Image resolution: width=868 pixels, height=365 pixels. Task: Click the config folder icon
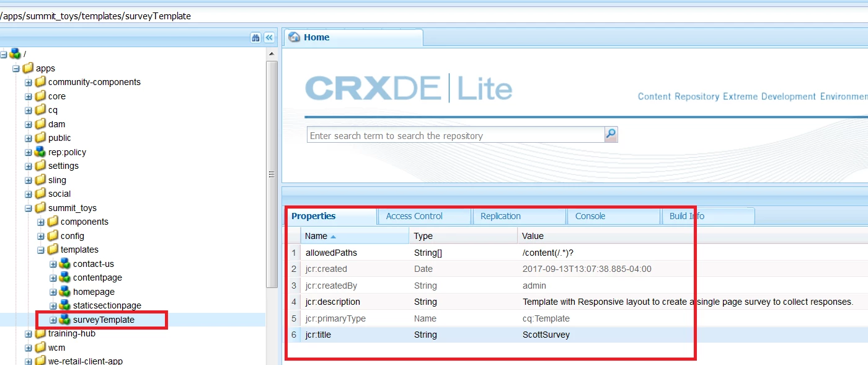coord(53,236)
